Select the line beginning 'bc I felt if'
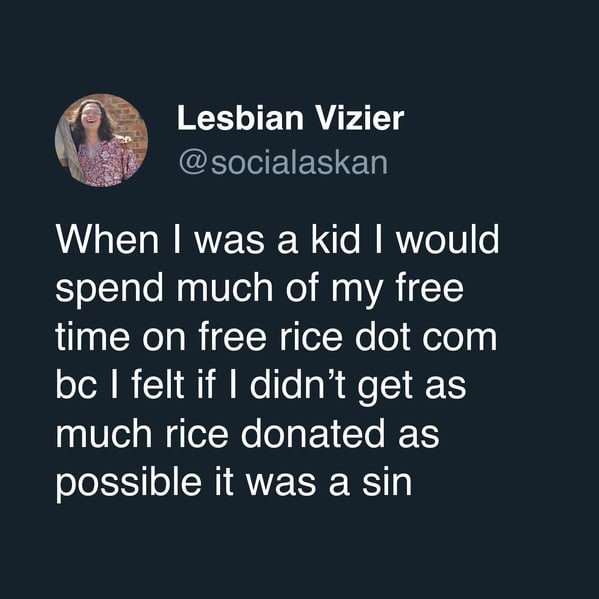The width and height of the screenshot is (599, 599). click(261, 386)
